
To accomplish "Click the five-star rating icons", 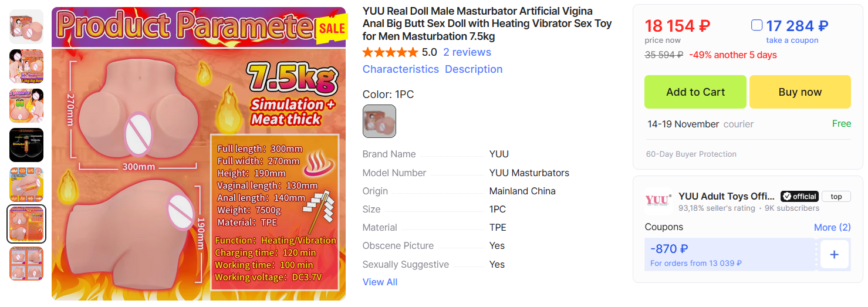I will pos(390,52).
